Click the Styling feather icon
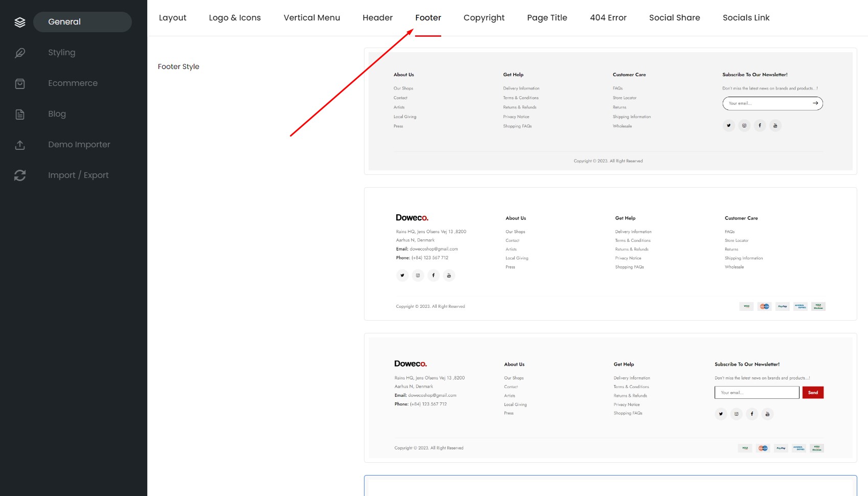 [x=20, y=53]
